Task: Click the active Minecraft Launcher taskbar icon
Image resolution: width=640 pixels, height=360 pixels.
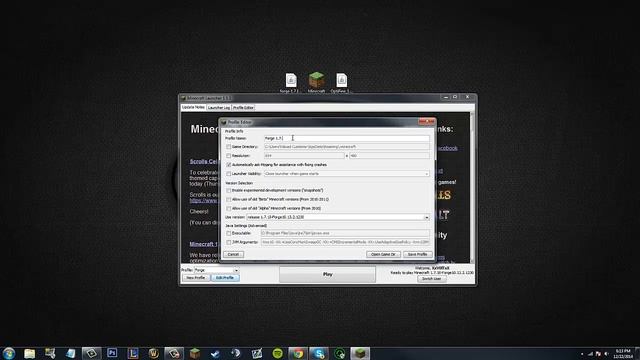Action: (x=360, y=353)
